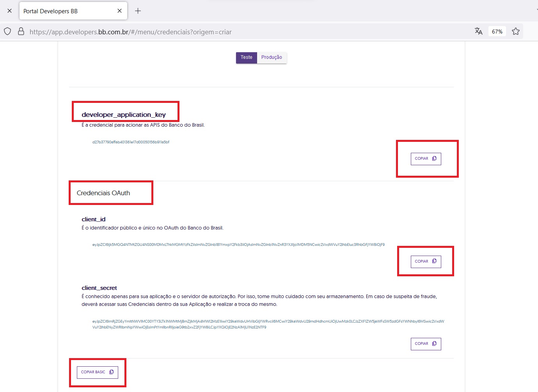Close the Portal Developers BB tab

tap(119, 11)
